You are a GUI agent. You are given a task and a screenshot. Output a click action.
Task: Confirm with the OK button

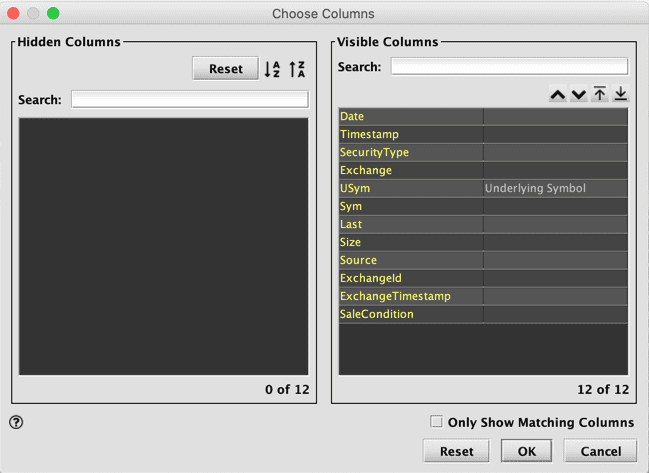[527, 451]
